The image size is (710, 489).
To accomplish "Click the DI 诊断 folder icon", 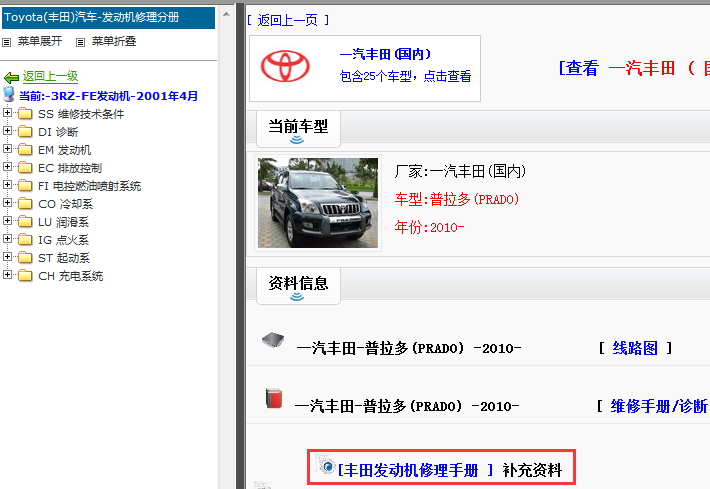I will (25, 131).
